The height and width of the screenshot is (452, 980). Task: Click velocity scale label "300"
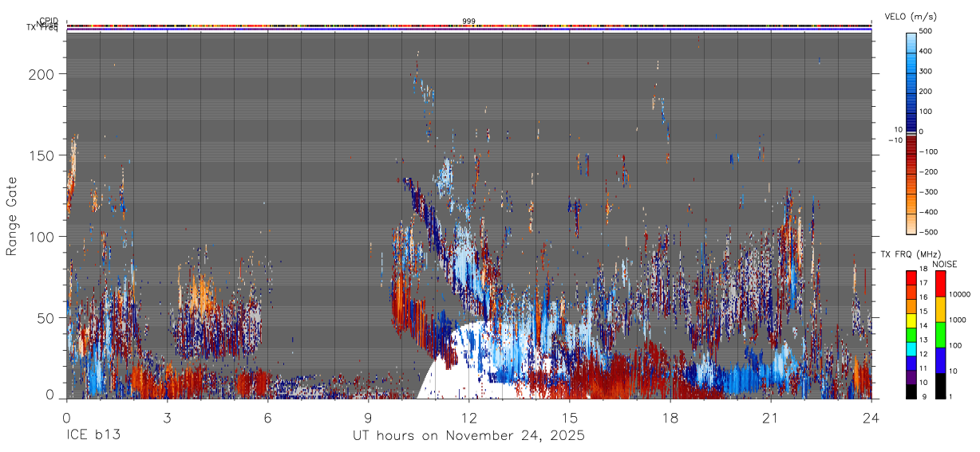926,71
